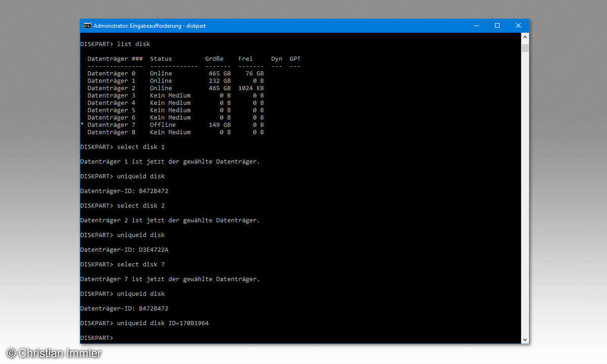Click the 'GPT' column header

(295, 59)
